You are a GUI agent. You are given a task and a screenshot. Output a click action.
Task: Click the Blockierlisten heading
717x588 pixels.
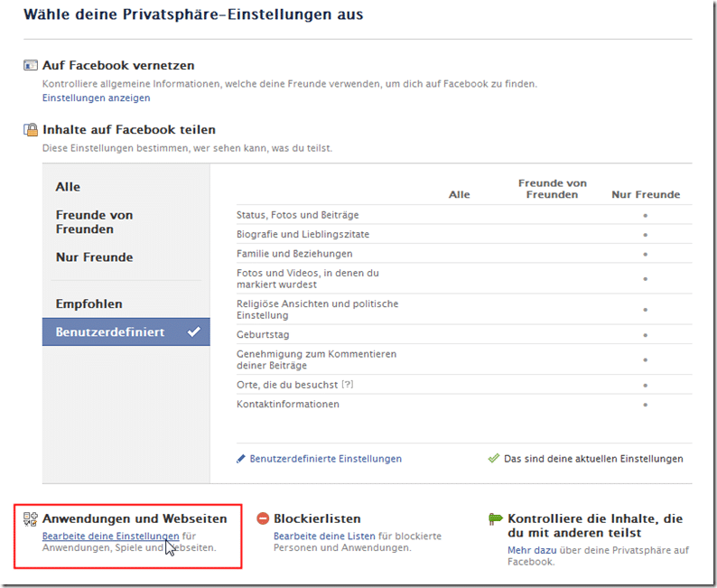[x=317, y=518]
